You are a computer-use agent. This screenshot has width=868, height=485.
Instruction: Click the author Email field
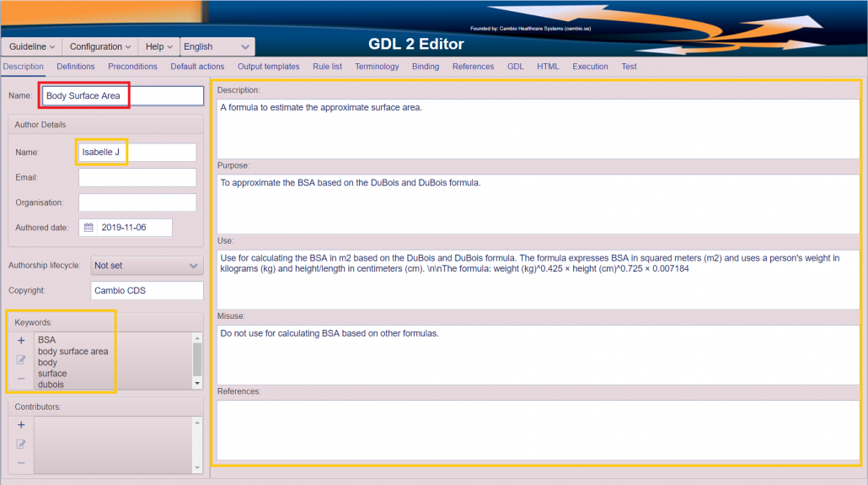[x=137, y=177]
